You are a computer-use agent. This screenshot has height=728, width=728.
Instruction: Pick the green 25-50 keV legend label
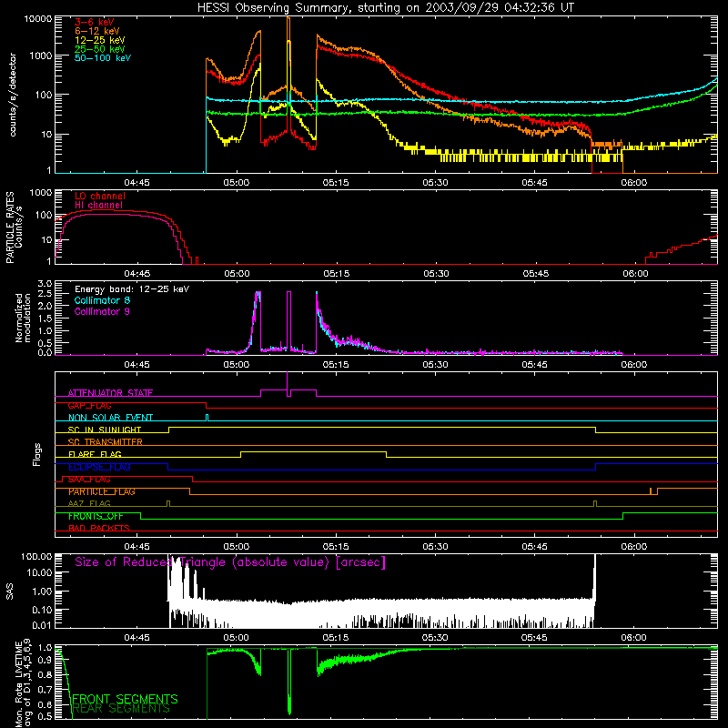[99, 49]
